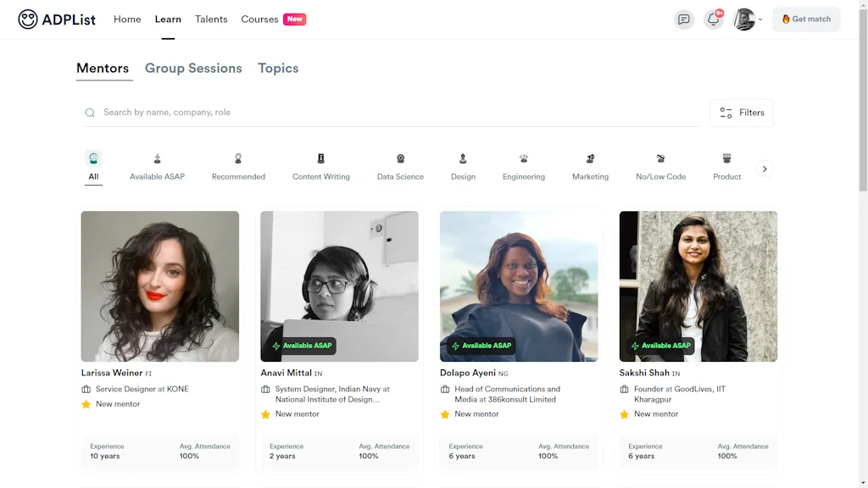Open Larissa Weiner's mentor profile name

[x=112, y=373]
